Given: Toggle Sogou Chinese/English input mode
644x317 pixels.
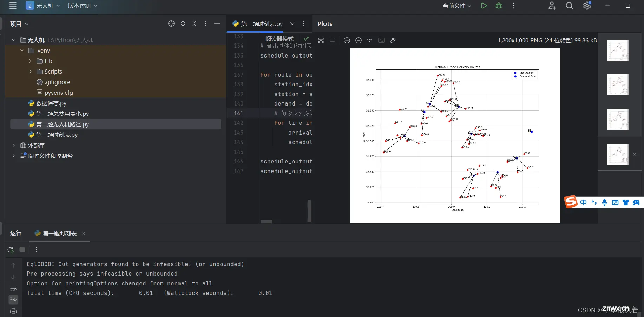Looking at the screenshot, I should [584, 202].
